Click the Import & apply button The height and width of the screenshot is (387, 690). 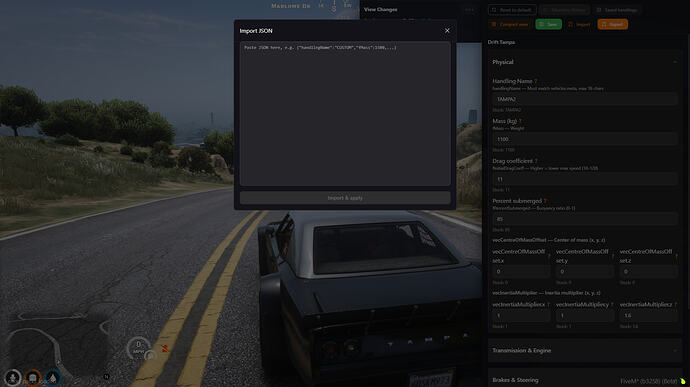(x=345, y=198)
